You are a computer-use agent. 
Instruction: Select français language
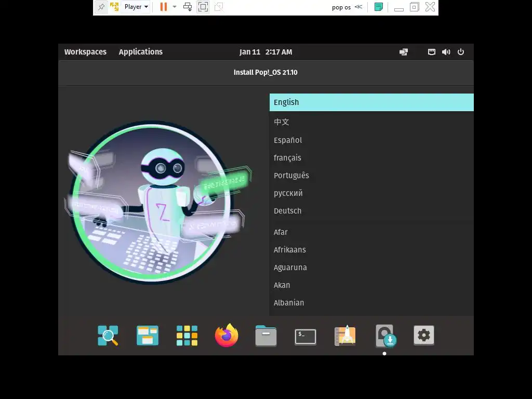pyautogui.click(x=371, y=158)
